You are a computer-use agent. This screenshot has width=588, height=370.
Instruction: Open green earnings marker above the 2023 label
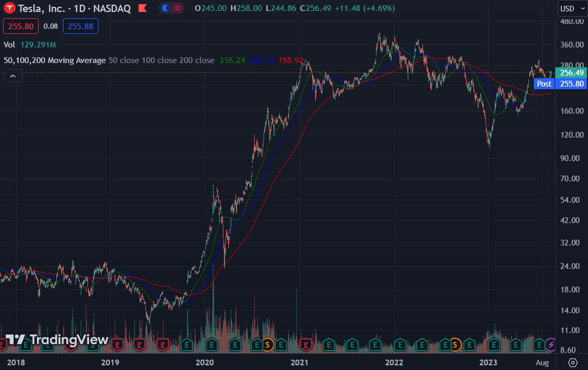pos(494,344)
